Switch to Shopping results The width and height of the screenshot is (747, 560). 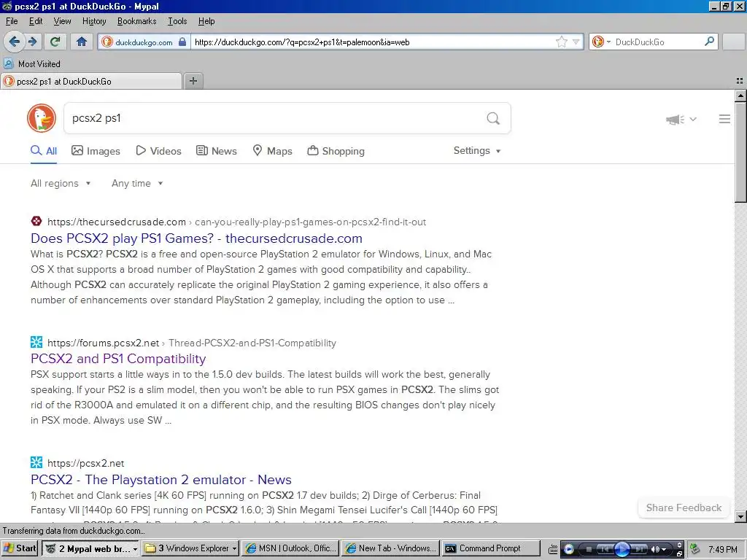click(x=336, y=151)
